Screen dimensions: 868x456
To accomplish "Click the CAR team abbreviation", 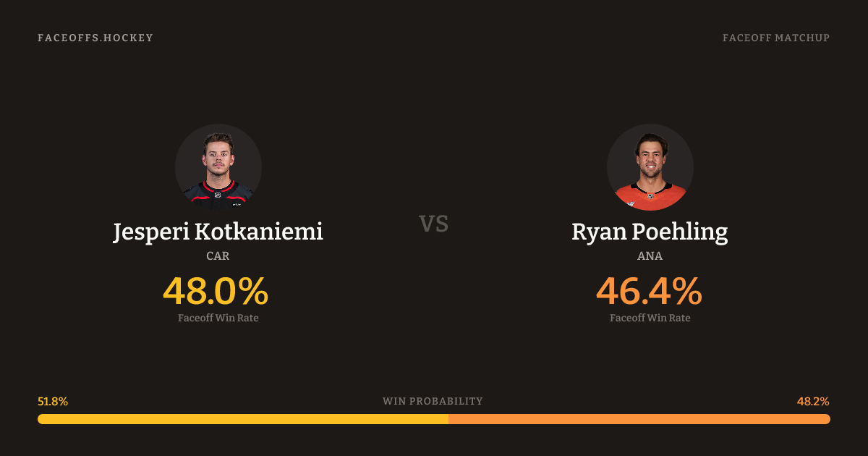I will click(218, 256).
